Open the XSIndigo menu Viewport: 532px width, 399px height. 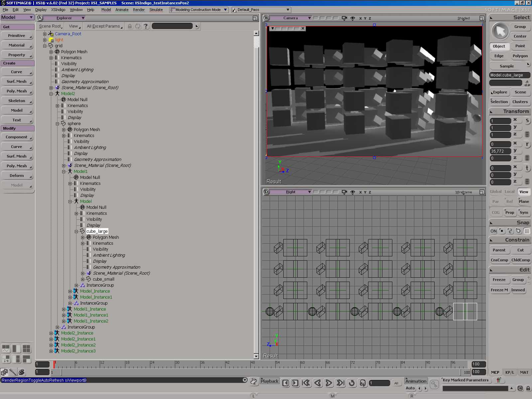tap(58, 10)
